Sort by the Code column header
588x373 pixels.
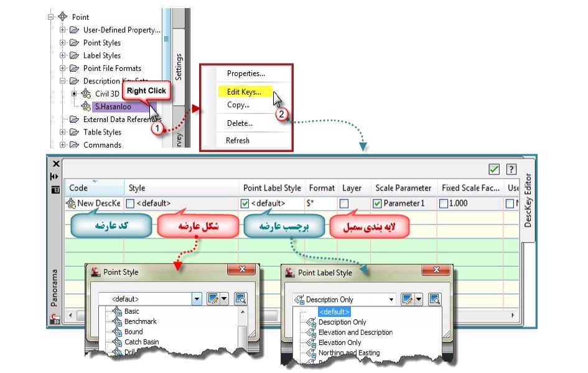point(95,187)
